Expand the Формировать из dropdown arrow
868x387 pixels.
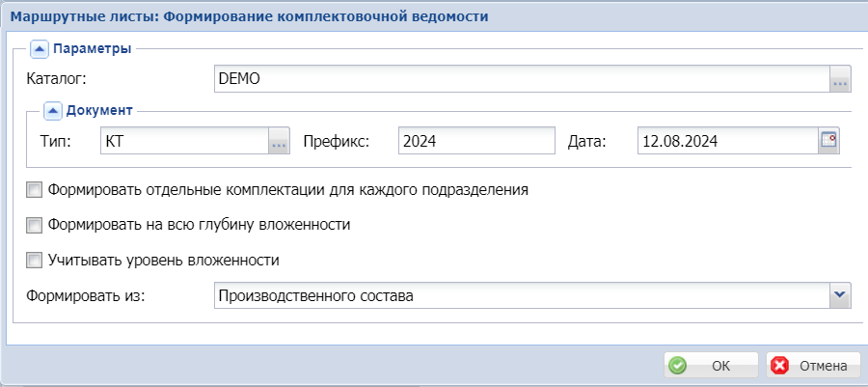[x=840, y=295]
